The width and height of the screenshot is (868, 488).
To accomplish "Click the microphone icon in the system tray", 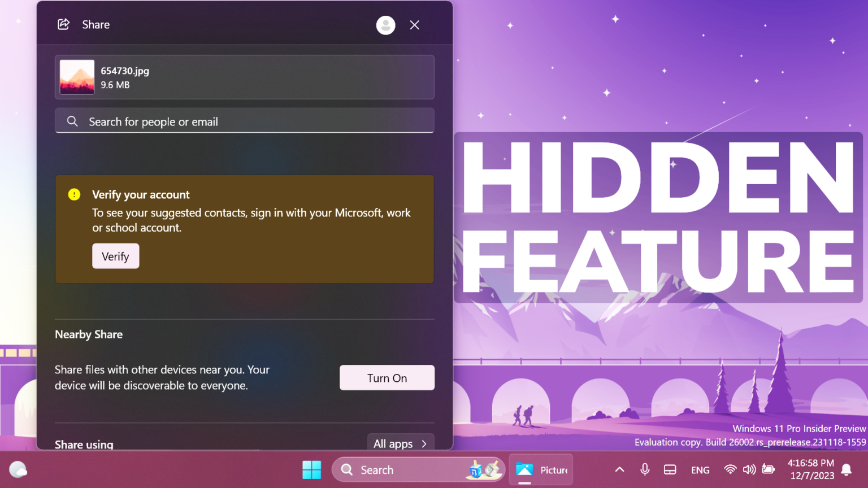I will (x=645, y=469).
